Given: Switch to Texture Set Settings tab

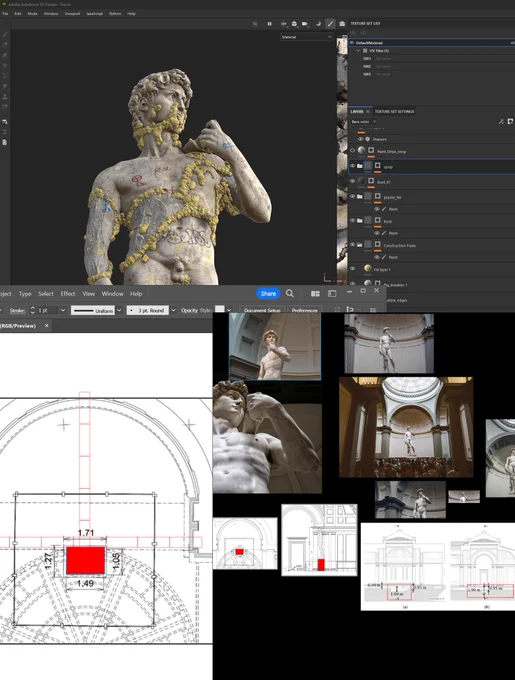Looking at the screenshot, I should tap(394, 111).
